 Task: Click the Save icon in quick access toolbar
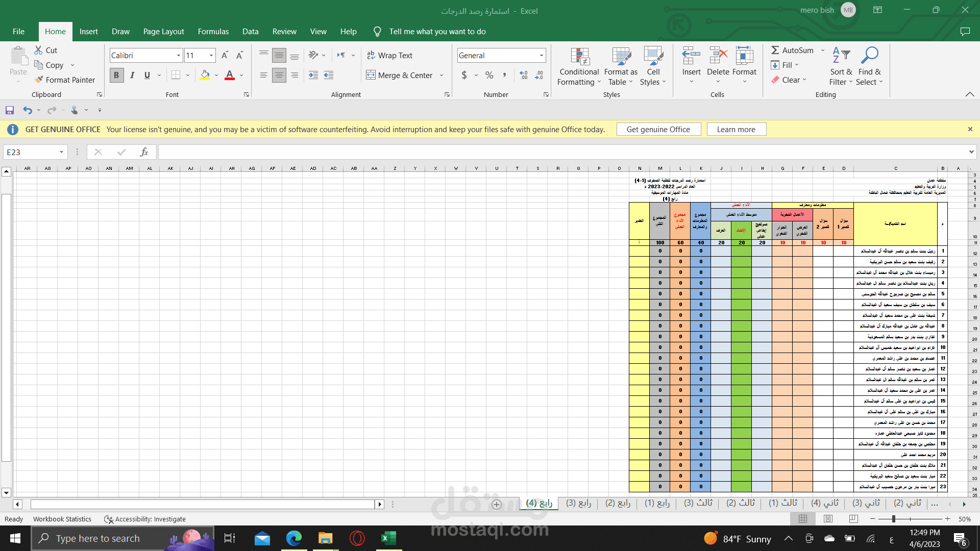coord(10,110)
